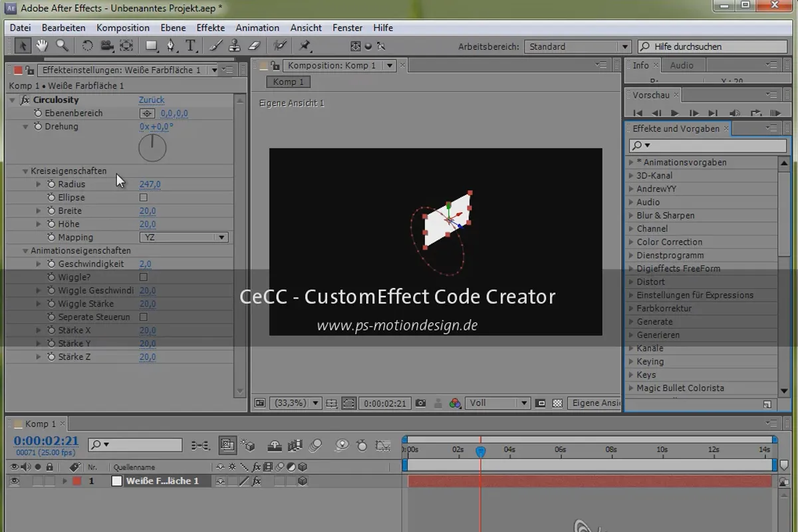Select the arrow Selection tool
Viewport: 798px width, 532px height.
[x=23, y=45]
